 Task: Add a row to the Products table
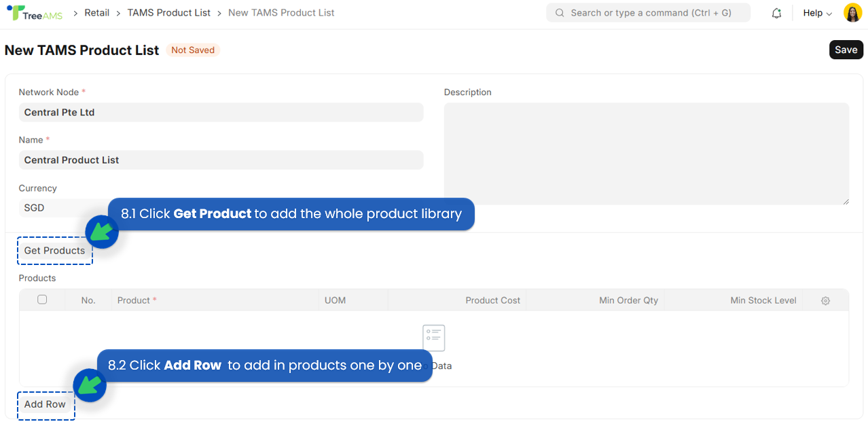[x=46, y=404]
